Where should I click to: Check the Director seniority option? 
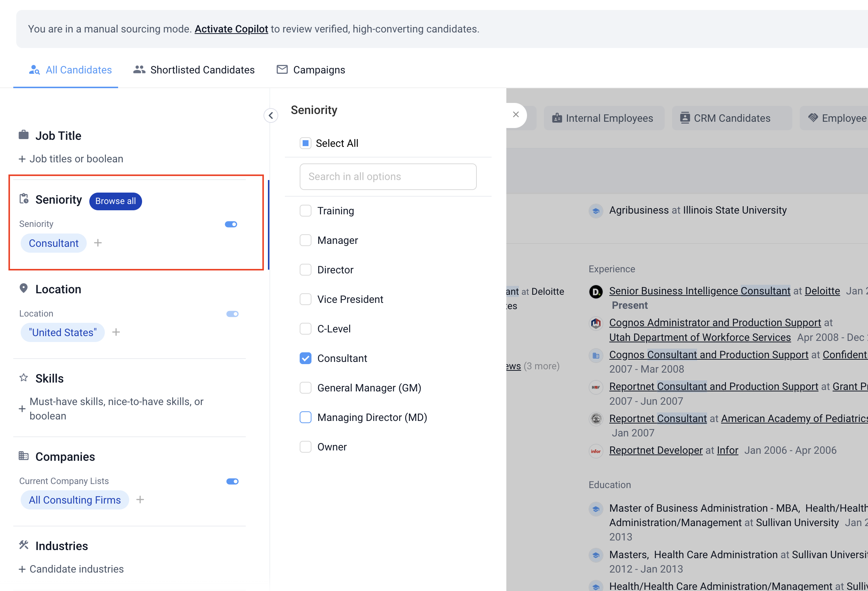tap(306, 270)
